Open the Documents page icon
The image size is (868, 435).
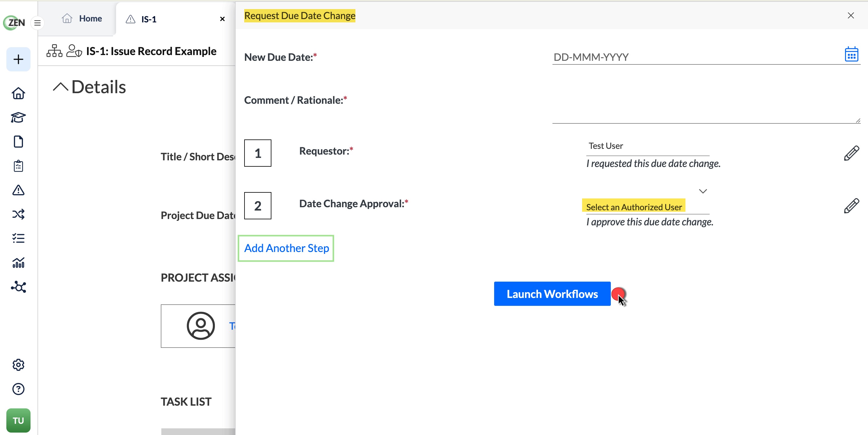18,142
